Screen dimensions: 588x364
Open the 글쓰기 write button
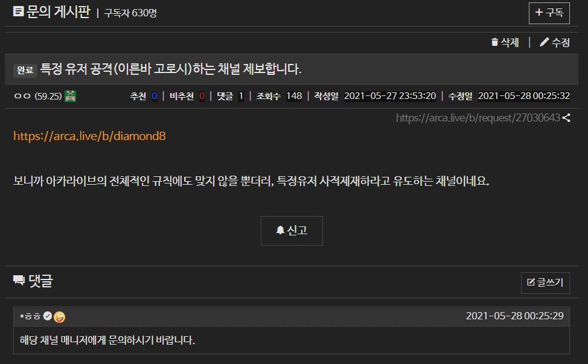(545, 283)
